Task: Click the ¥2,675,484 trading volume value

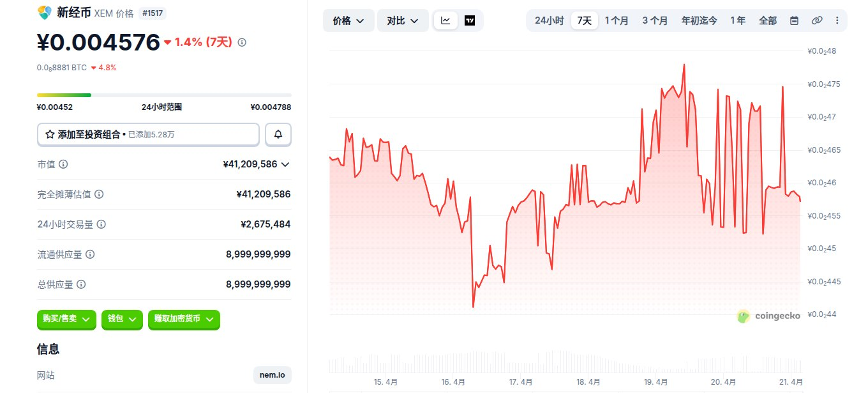Action: [x=266, y=224]
